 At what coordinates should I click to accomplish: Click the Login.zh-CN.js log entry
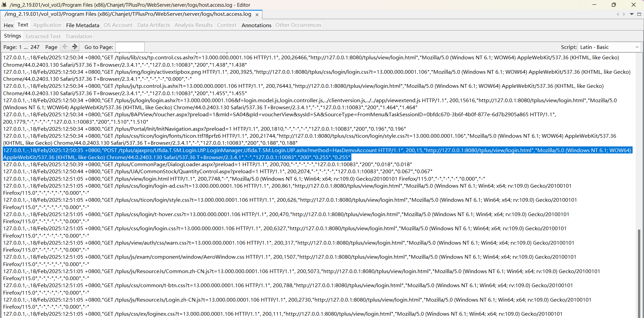(x=297, y=303)
